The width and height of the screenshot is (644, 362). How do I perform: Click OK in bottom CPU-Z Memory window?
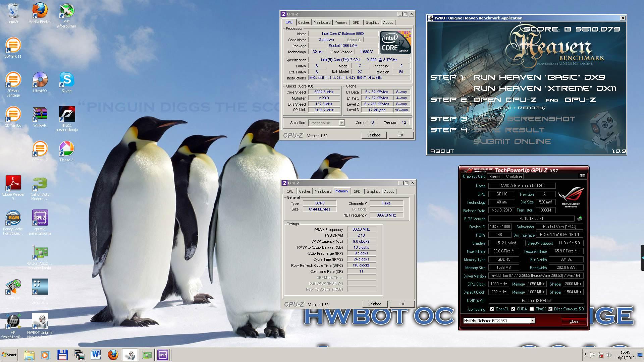pos(402,304)
